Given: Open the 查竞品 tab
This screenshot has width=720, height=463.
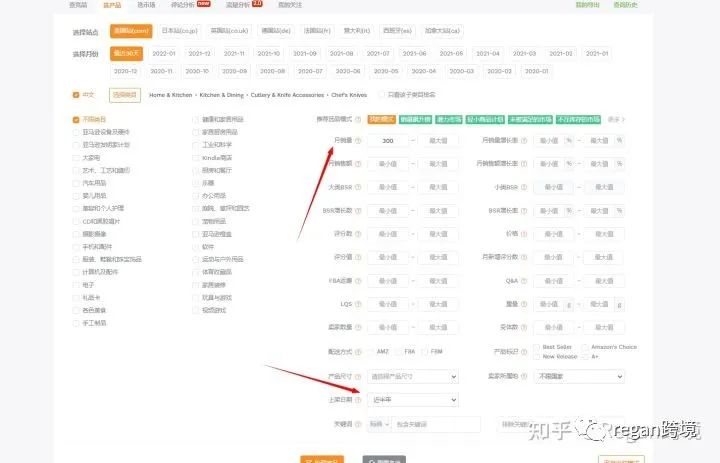Looking at the screenshot, I should tap(78, 5).
